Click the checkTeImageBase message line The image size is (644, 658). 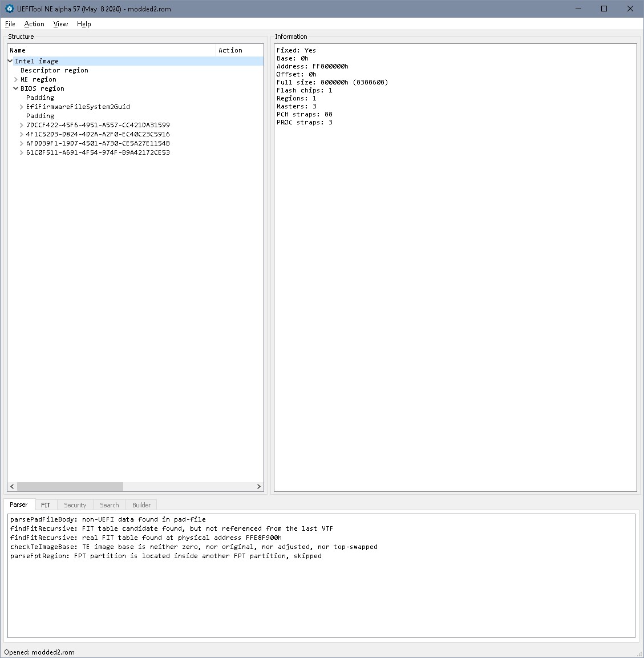[194, 547]
